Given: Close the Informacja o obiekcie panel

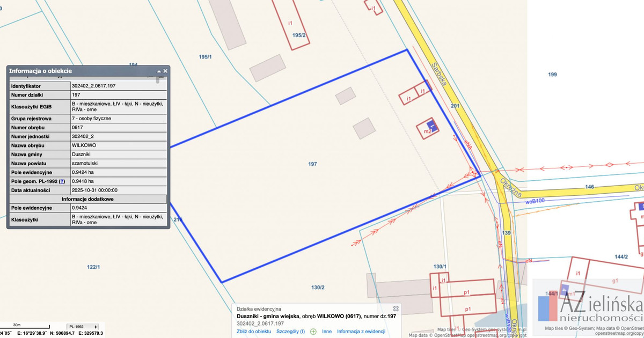Looking at the screenshot, I should tap(165, 71).
